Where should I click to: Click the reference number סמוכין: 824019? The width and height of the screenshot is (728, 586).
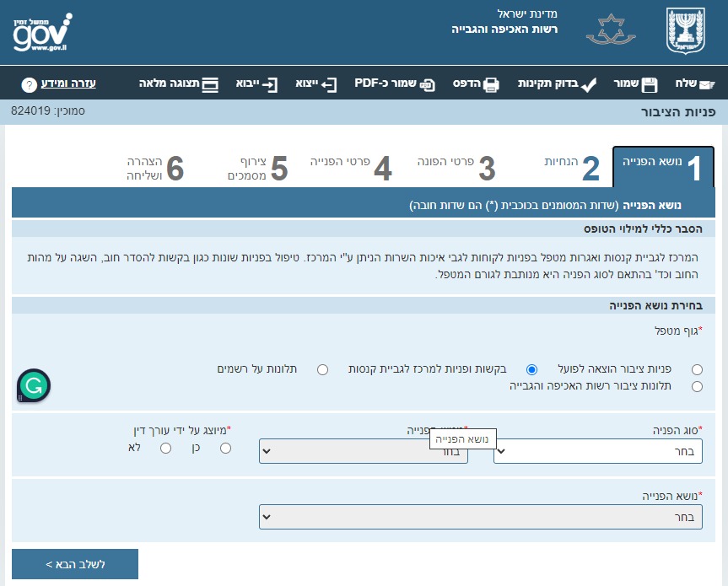tap(48, 111)
